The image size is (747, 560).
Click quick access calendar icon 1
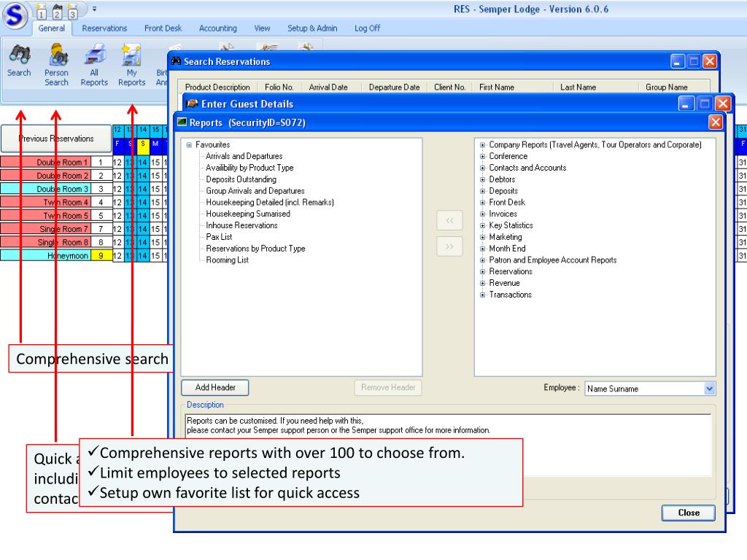[42, 12]
